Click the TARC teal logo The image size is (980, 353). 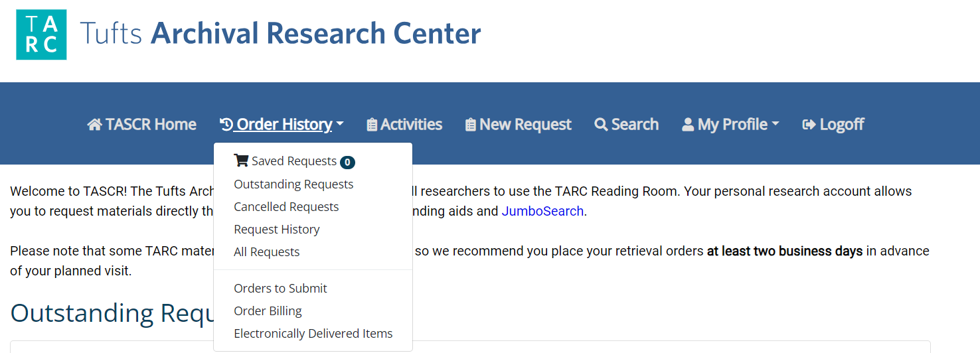point(41,35)
